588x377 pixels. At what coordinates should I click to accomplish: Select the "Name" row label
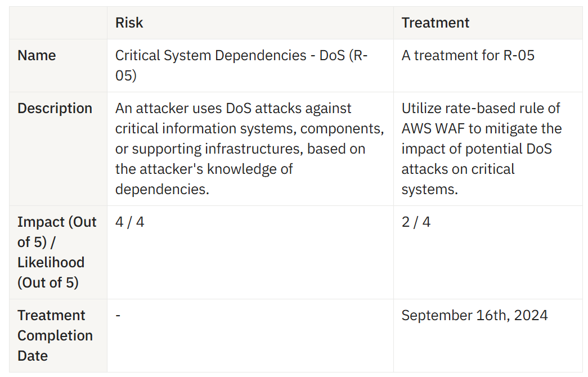pos(37,56)
